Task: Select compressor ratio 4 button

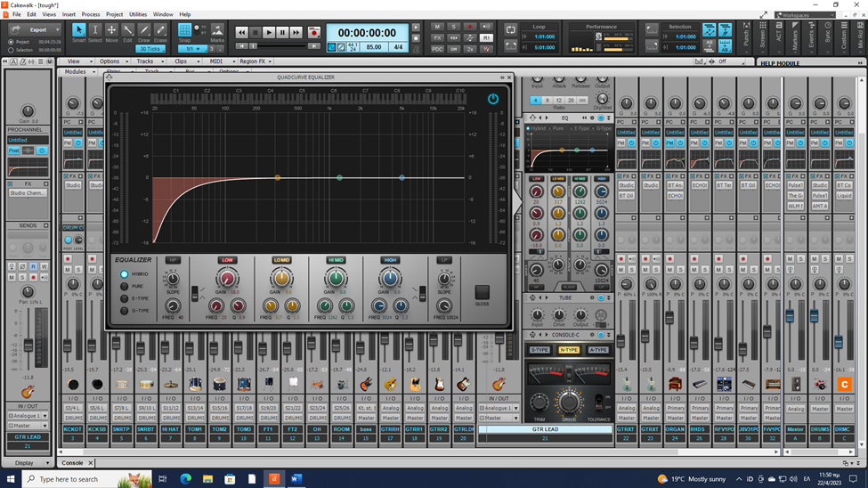Action: coord(535,101)
